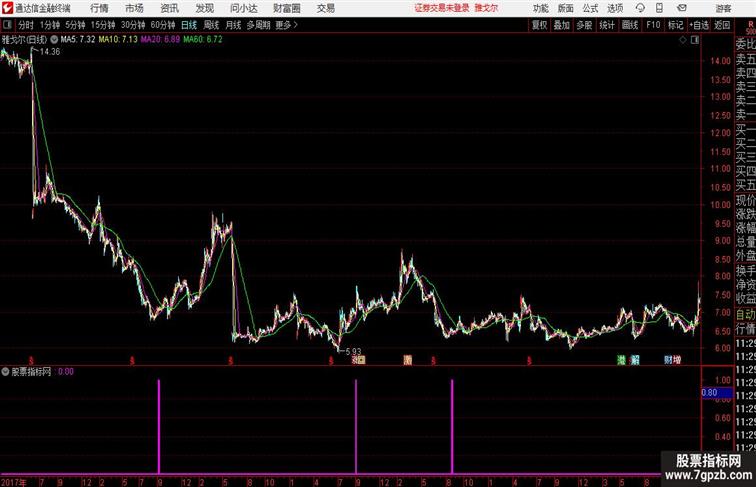Screen dimensions: 756x487
Task: Open the 公式 menu
Action: (590, 8)
